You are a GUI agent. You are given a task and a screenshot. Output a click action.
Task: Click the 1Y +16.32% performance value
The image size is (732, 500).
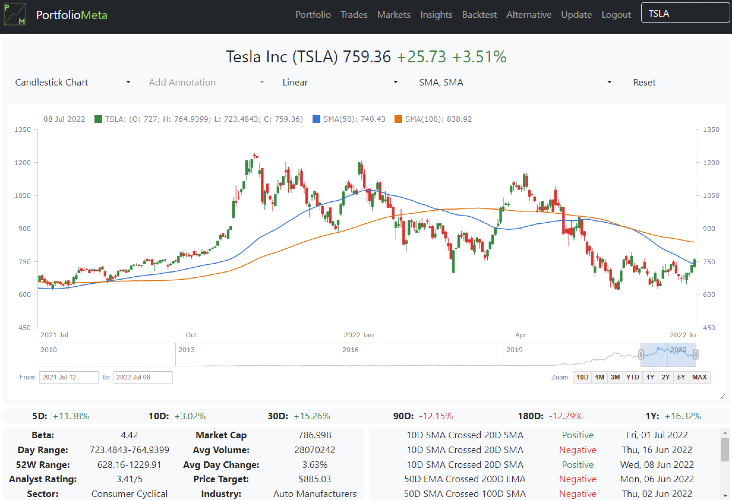point(682,415)
